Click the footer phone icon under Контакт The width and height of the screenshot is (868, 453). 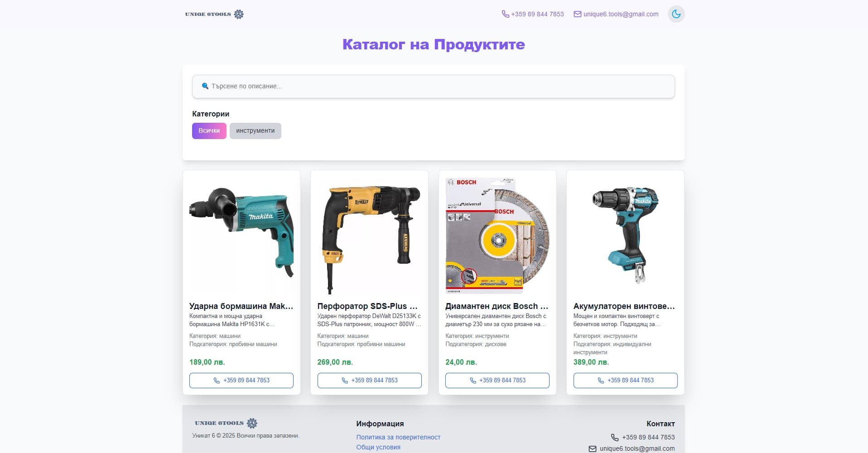[615, 438]
